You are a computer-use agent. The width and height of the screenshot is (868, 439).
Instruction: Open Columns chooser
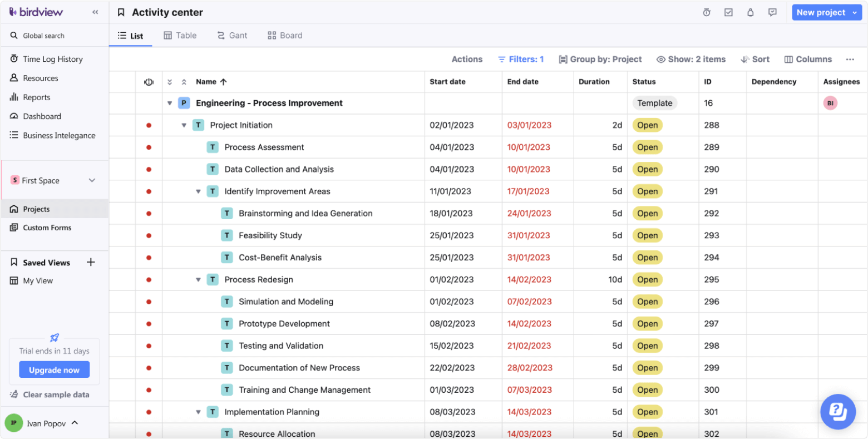pos(808,59)
